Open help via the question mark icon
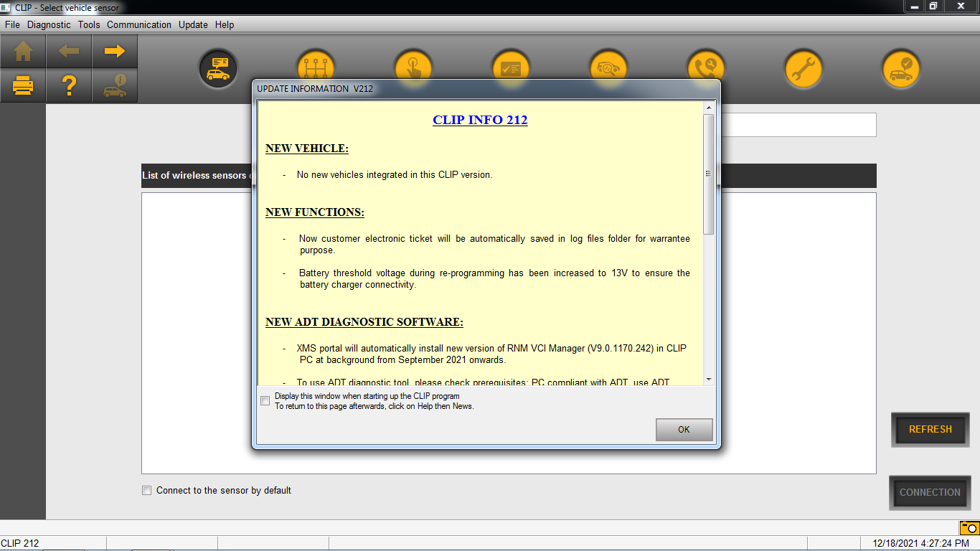 tap(69, 86)
